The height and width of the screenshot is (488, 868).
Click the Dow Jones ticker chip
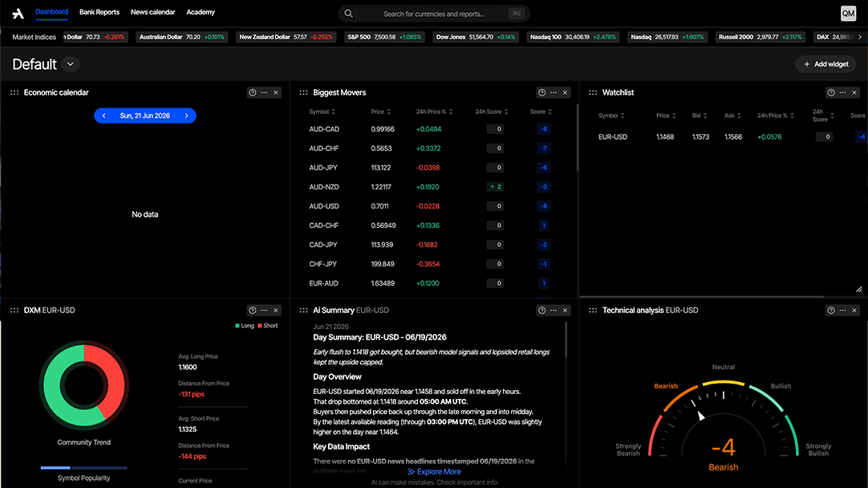pyautogui.click(x=476, y=37)
